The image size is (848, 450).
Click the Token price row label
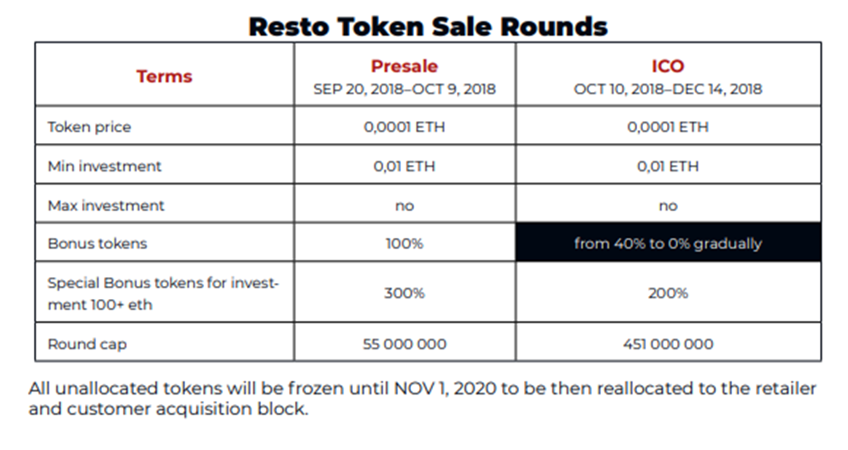point(89,127)
